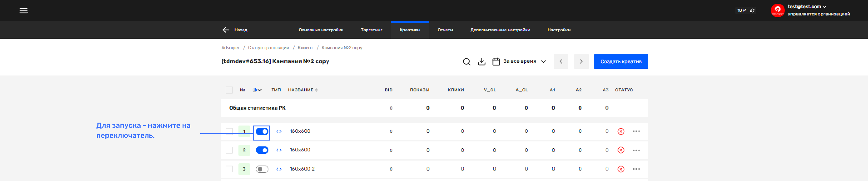The image size is (868, 181).
Task: Click the ТИП column header
Action: (276, 90)
